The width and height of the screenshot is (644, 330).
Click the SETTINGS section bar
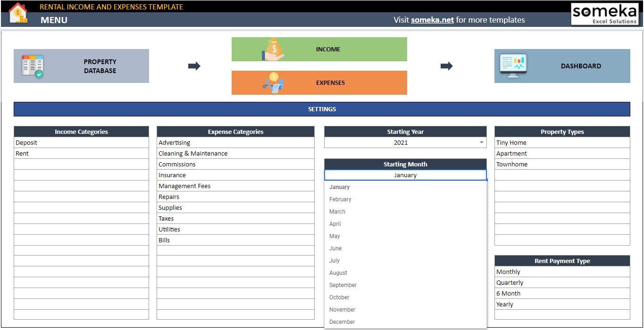click(322, 109)
